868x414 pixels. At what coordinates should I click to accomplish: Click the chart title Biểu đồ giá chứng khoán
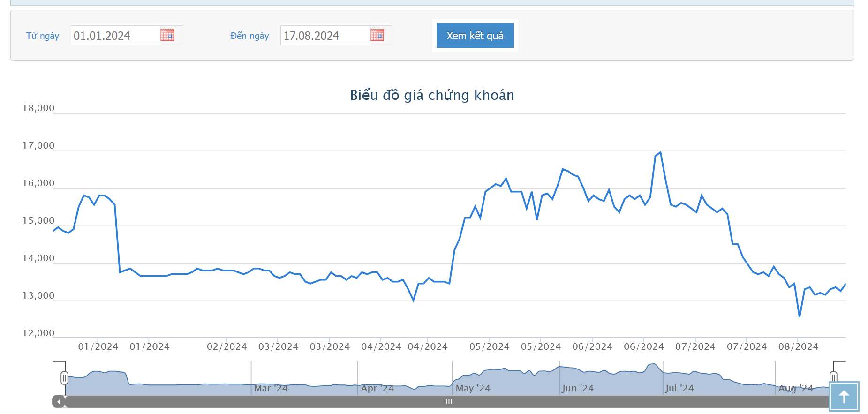(x=432, y=95)
